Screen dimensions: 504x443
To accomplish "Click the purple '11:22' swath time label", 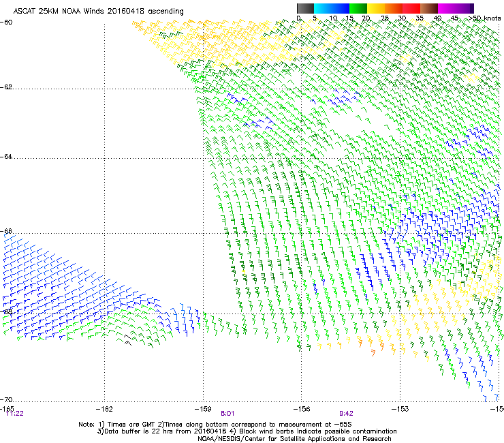I will pyautogui.click(x=15, y=414).
